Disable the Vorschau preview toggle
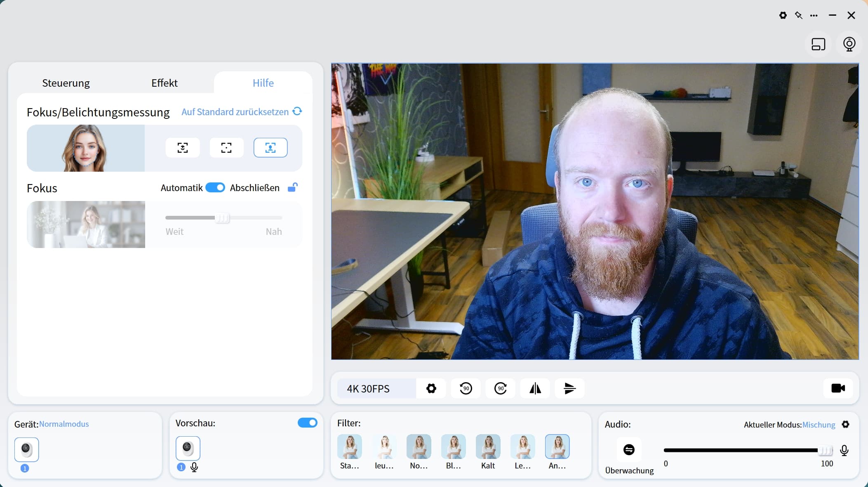The height and width of the screenshot is (487, 868). [x=307, y=423]
